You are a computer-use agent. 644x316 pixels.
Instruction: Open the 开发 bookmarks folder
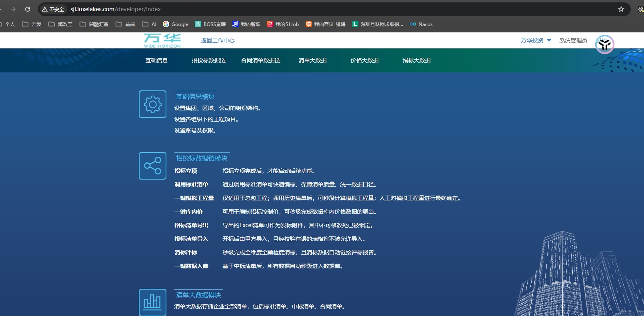(32, 24)
